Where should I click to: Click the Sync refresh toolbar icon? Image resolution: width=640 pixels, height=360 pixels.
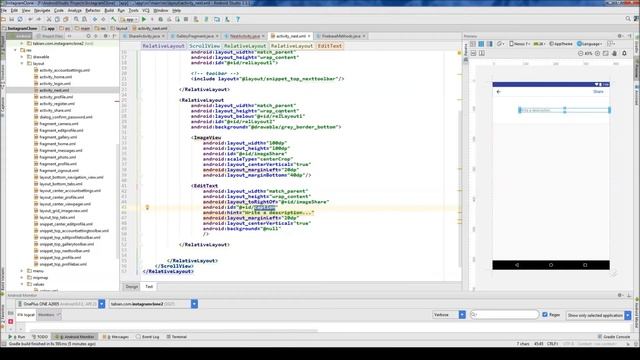(20, 19)
